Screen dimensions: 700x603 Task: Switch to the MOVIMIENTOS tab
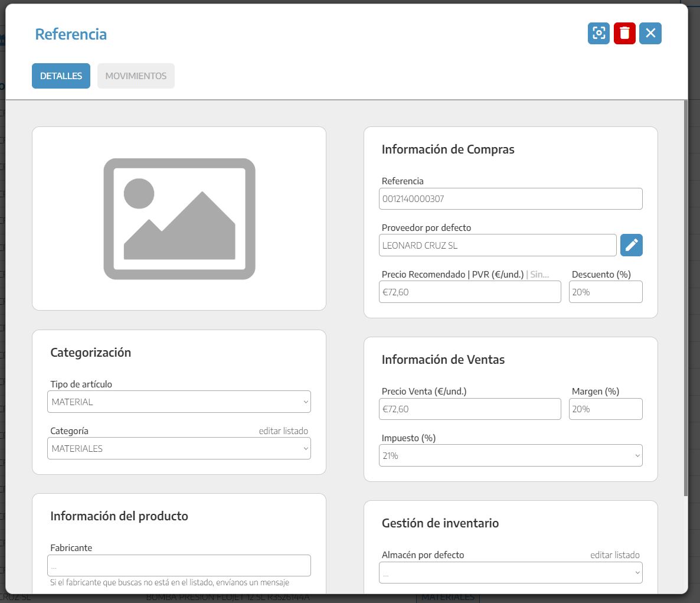(x=136, y=76)
